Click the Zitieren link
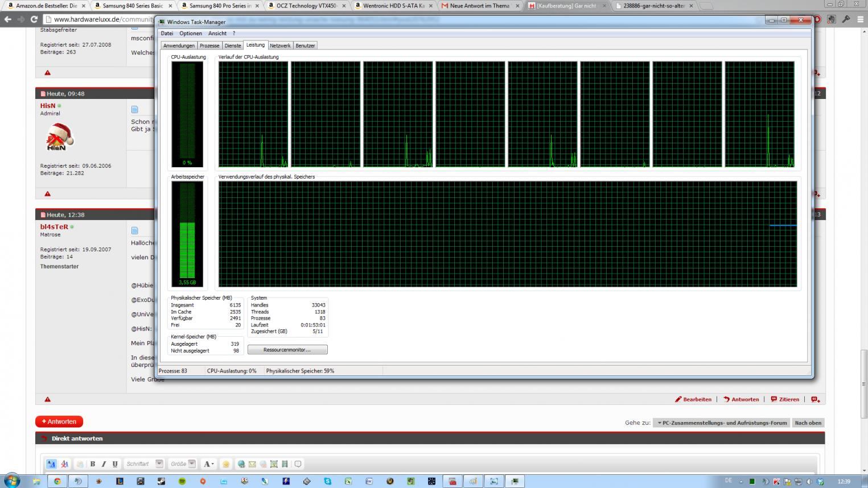This screenshot has width=868, height=488. (x=785, y=399)
